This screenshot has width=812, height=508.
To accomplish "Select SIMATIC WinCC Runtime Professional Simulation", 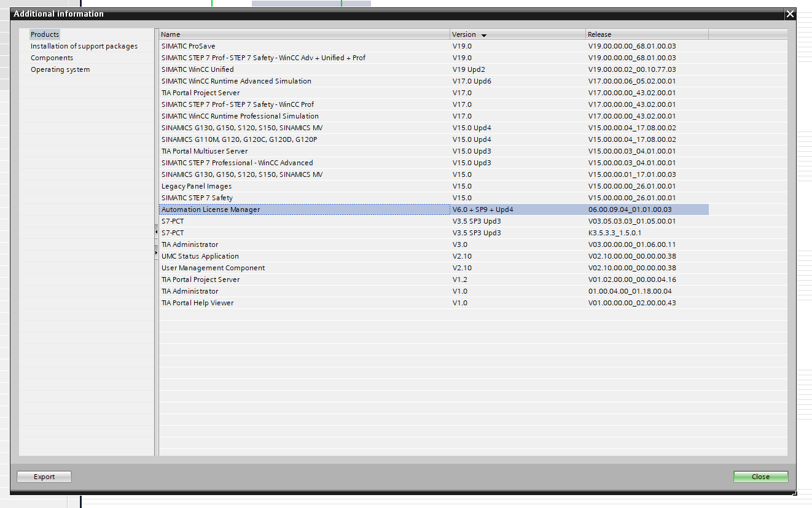I will click(240, 116).
